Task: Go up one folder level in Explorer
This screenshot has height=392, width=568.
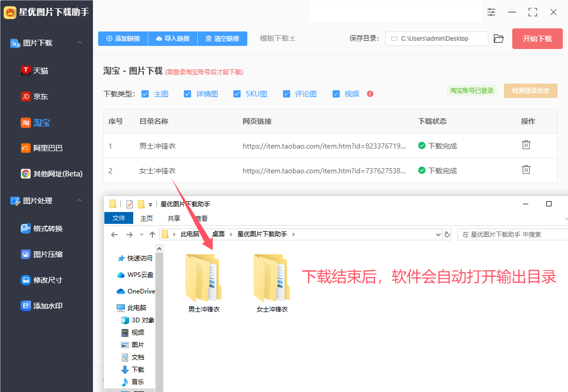Action: (x=152, y=235)
